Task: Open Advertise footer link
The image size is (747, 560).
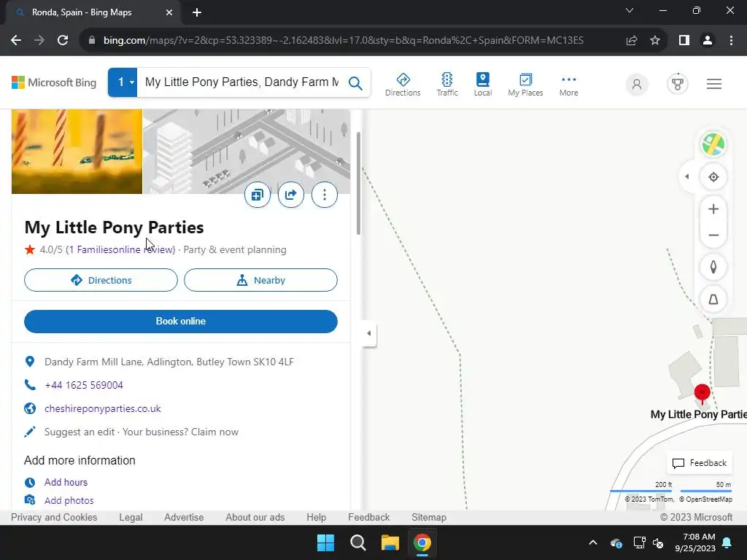Action: point(184,517)
